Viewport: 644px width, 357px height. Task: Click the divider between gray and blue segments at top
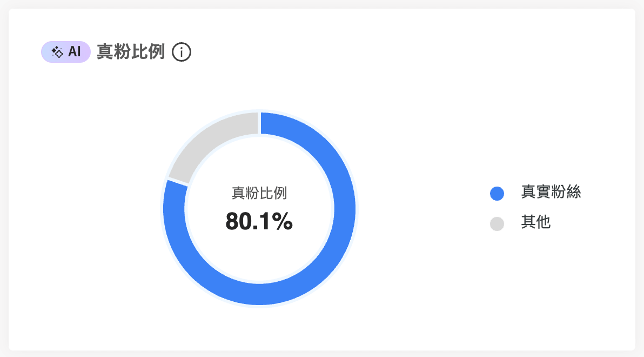click(x=259, y=123)
